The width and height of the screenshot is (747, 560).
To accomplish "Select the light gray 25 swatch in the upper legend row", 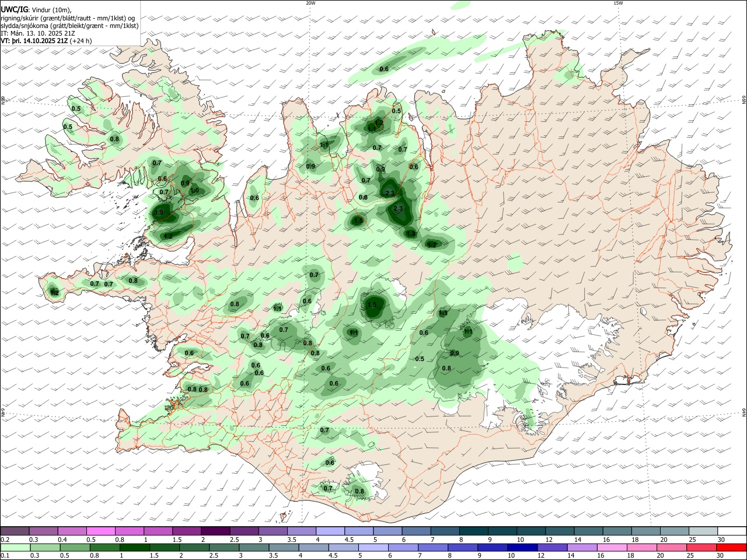I will click(x=703, y=531).
